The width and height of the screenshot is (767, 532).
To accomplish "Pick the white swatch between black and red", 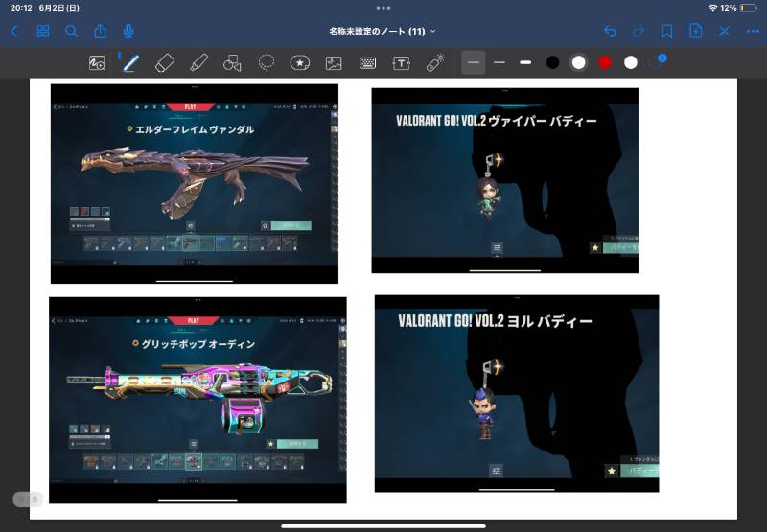I will coord(579,62).
